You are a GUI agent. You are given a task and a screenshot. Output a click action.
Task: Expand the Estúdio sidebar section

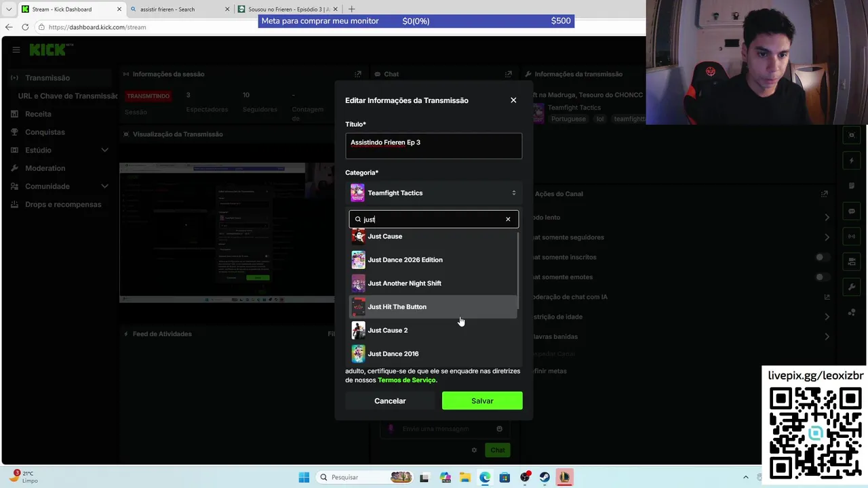tap(104, 150)
